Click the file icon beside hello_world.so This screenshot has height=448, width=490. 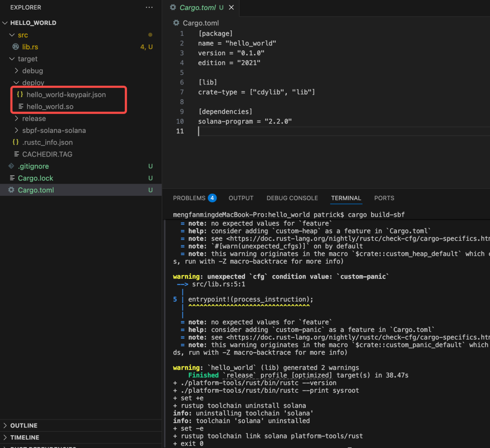click(20, 107)
